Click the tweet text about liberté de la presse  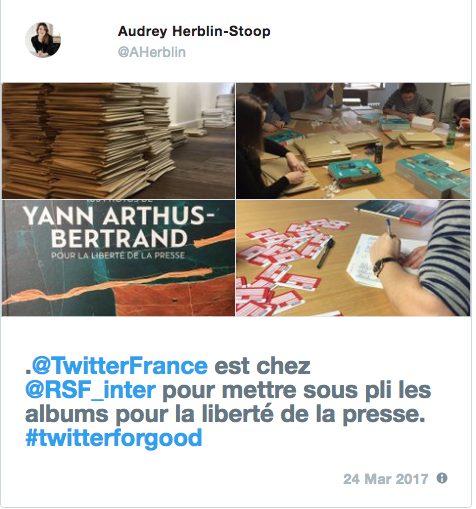point(228,402)
